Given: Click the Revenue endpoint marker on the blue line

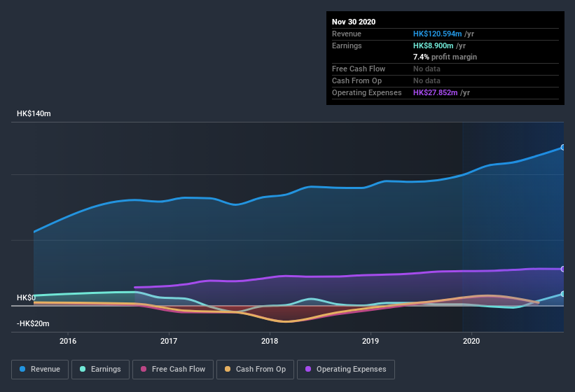Looking at the screenshot, I should coord(563,147).
